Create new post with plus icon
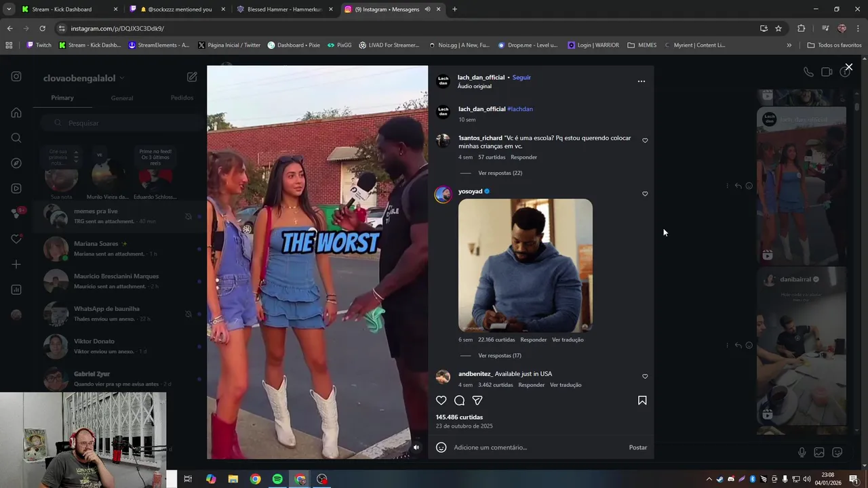Viewport: 868px width, 488px height. [16, 264]
